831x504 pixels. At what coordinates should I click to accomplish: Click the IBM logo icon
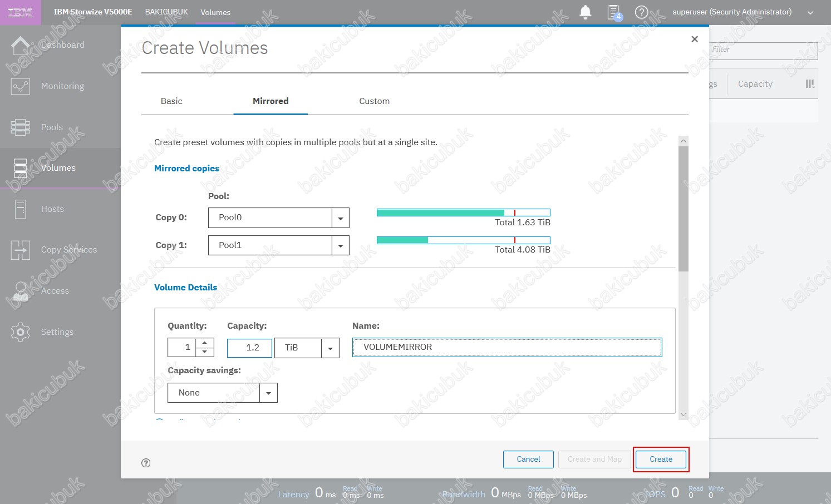pyautogui.click(x=20, y=12)
